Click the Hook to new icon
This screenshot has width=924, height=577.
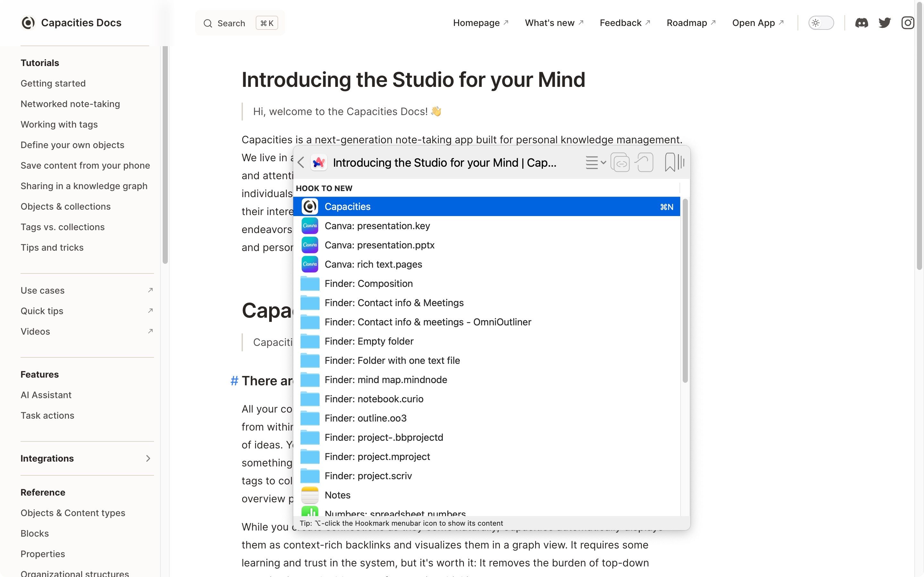click(645, 163)
